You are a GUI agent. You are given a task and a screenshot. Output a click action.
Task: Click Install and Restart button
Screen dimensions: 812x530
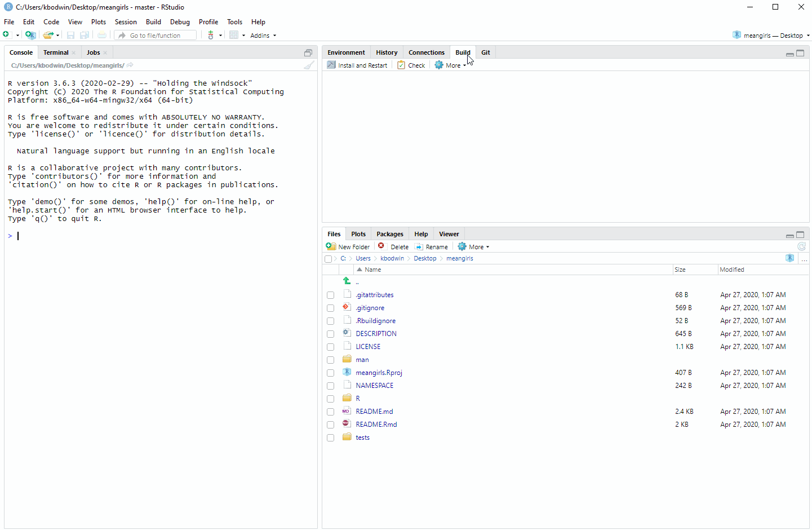(x=357, y=65)
